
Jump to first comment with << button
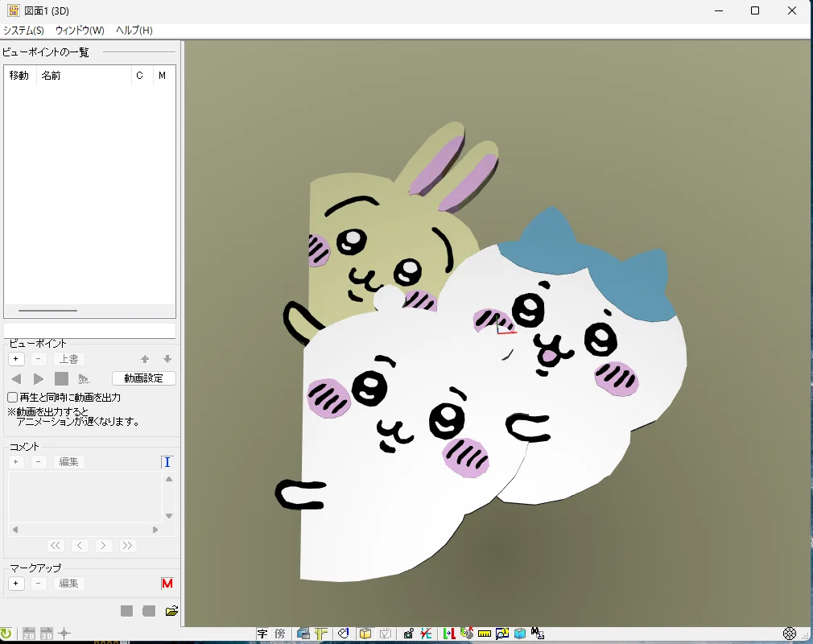(56, 545)
